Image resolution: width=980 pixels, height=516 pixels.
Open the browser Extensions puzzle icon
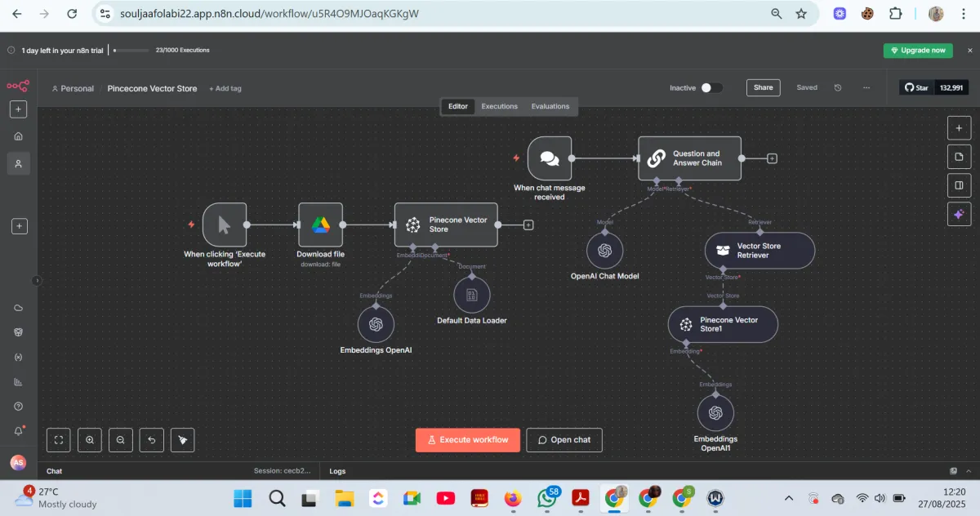tap(895, 14)
